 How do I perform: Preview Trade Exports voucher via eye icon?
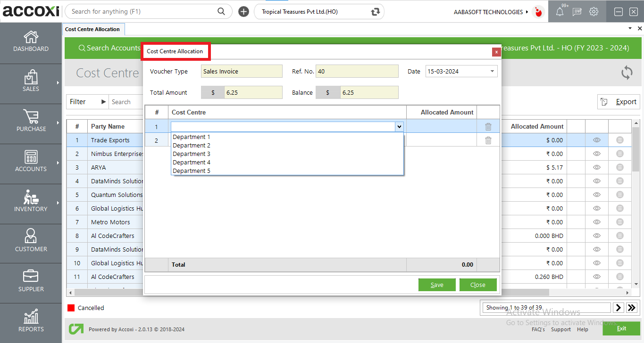coord(596,140)
